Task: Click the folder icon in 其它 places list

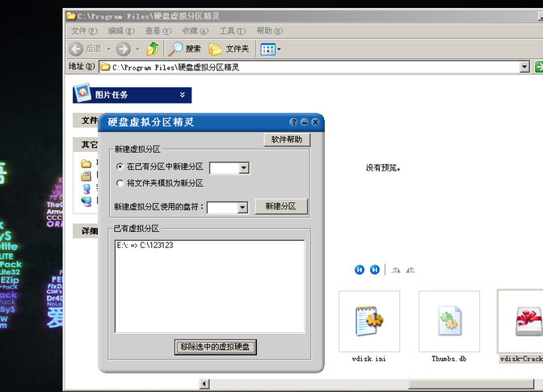Action: click(86, 163)
